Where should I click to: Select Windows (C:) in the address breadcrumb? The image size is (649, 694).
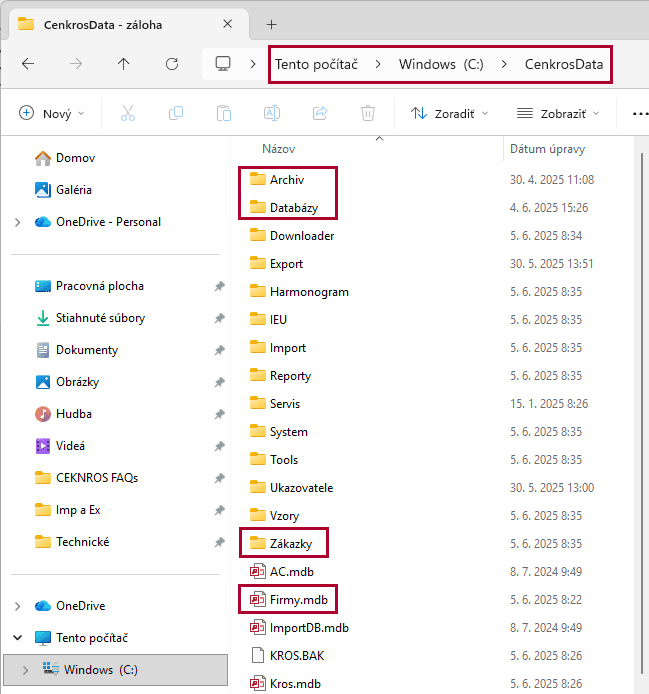tap(441, 64)
